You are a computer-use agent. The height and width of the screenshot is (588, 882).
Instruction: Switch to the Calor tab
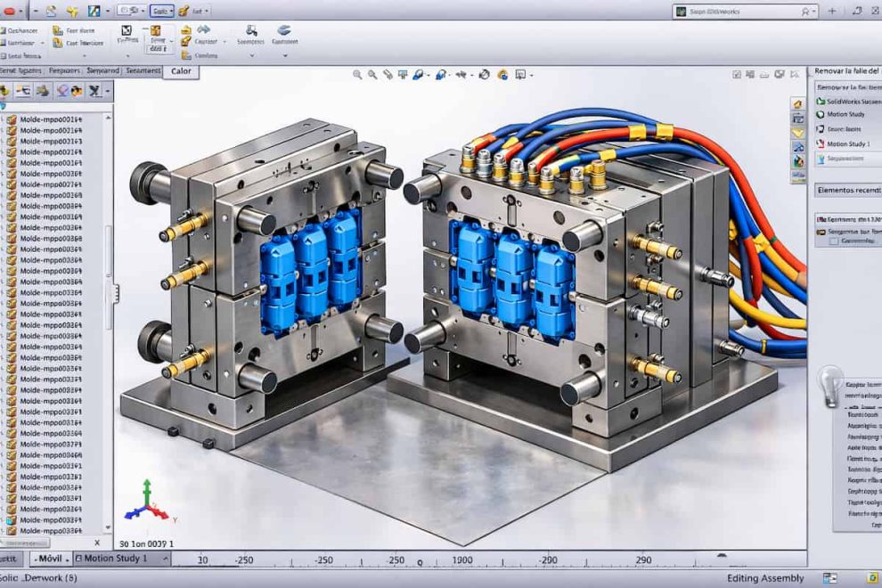(x=181, y=71)
